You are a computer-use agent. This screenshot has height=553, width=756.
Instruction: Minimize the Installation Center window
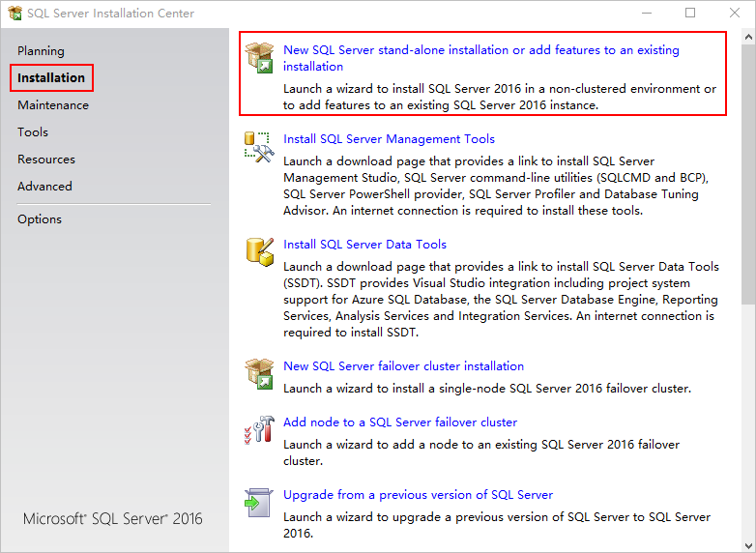(647, 13)
